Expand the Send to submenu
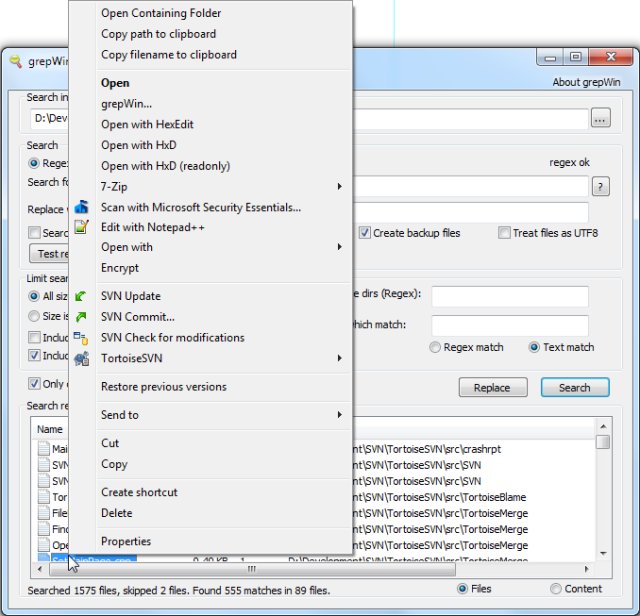The width and height of the screenshot is (640, 616). (x=224, y=415)
